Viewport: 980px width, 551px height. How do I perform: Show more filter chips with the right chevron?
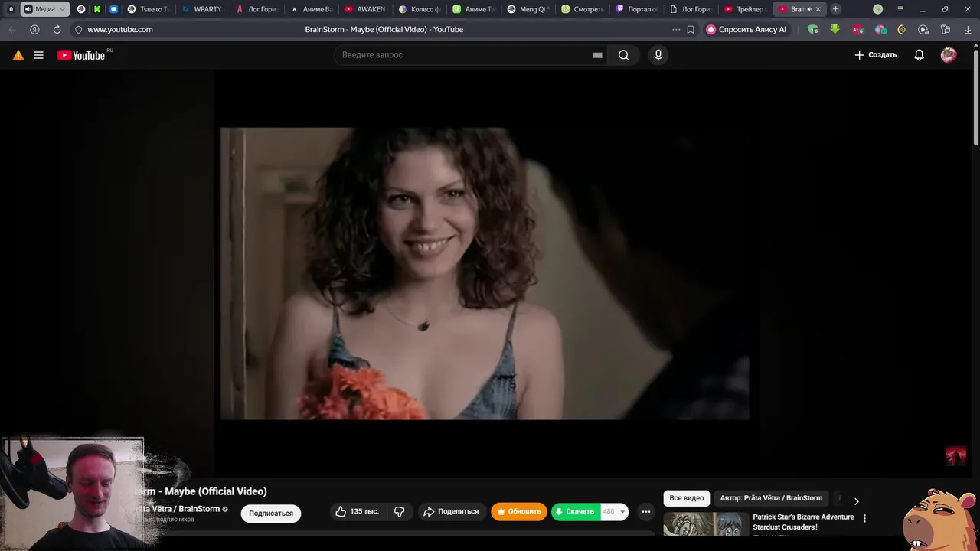coord(856,500)
